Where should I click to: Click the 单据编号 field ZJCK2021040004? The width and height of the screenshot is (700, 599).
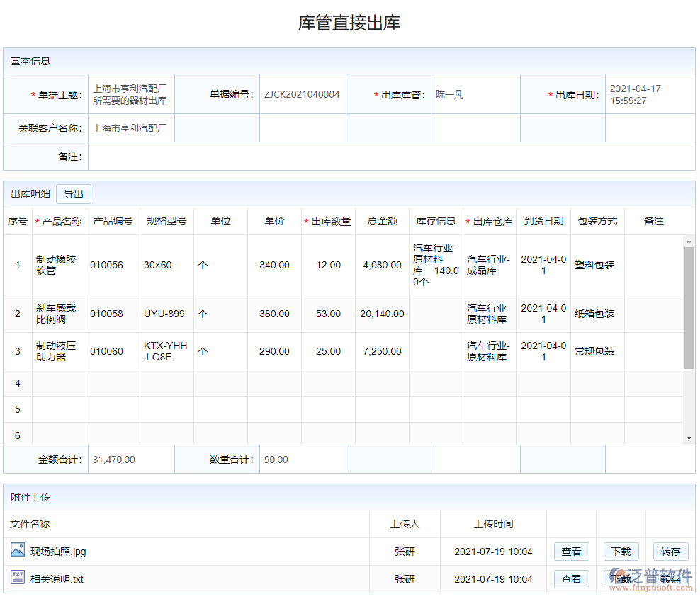[302, 94]
